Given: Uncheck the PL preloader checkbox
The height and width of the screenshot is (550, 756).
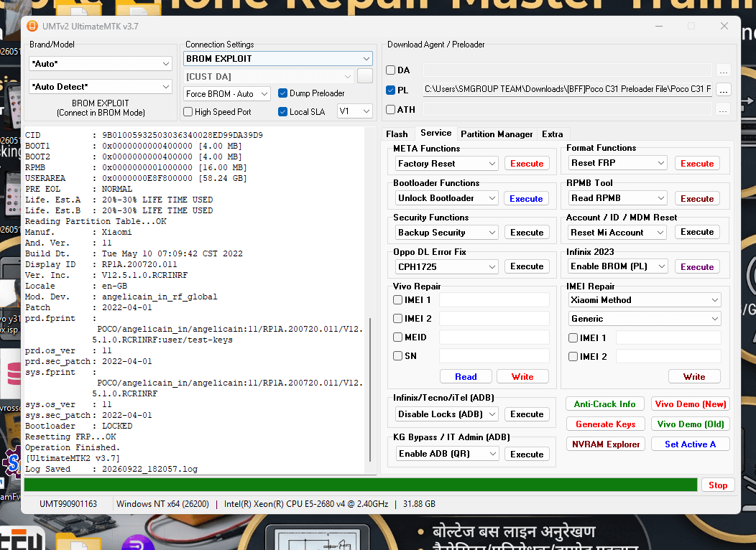Looking at the screenshot, I should [x=391, y=90].
